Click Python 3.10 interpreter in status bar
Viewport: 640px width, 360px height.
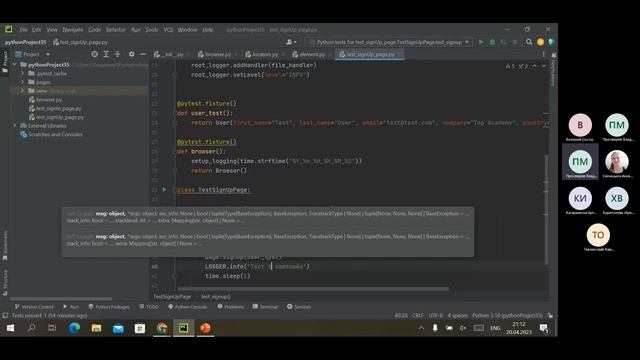pyautogui.click(x=507, y=316)
